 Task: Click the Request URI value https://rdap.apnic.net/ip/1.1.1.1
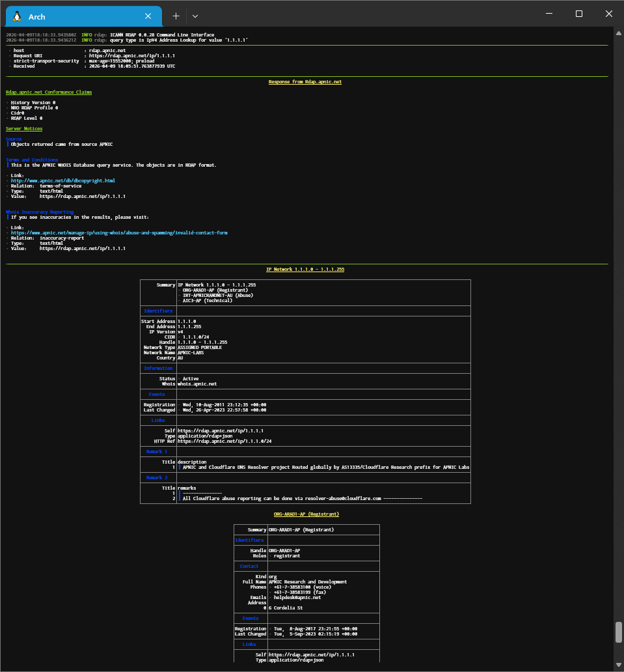(132, 56)
